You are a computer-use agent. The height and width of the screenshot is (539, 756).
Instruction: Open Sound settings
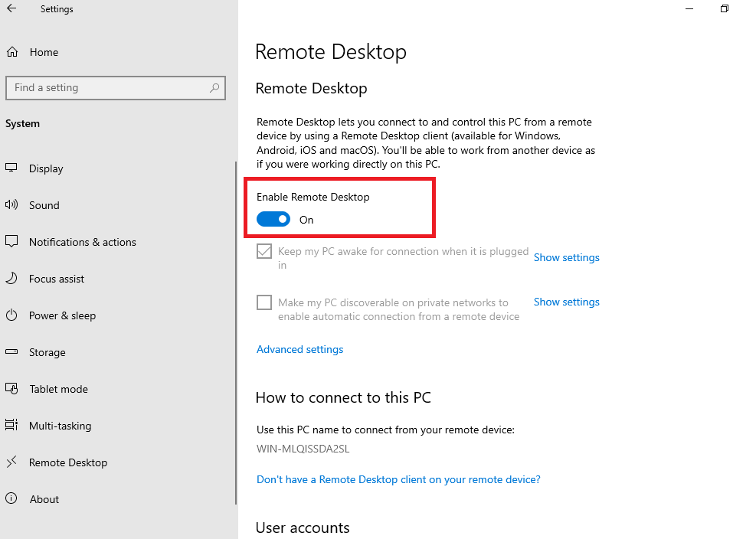pyautogui.click(x=44, y=205)
